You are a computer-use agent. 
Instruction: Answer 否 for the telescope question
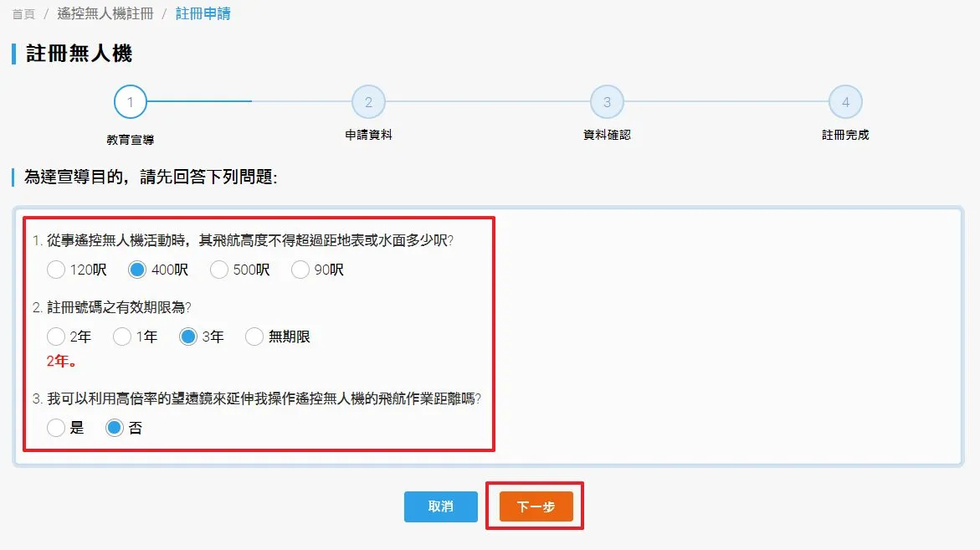pos(115,428)
